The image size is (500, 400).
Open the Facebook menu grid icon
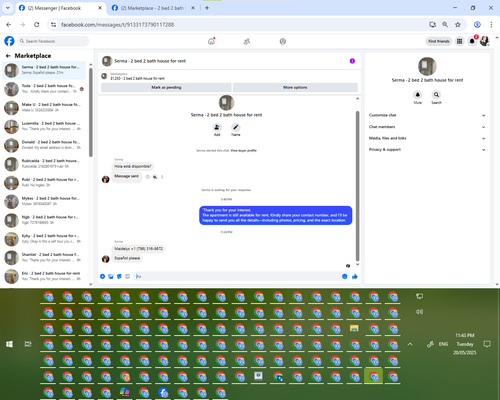(460, 41)
